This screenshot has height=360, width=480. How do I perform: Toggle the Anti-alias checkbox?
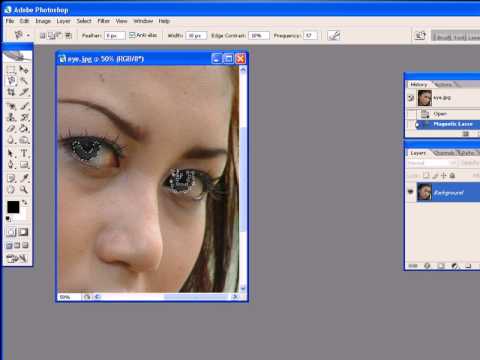[x=132, y=35]
